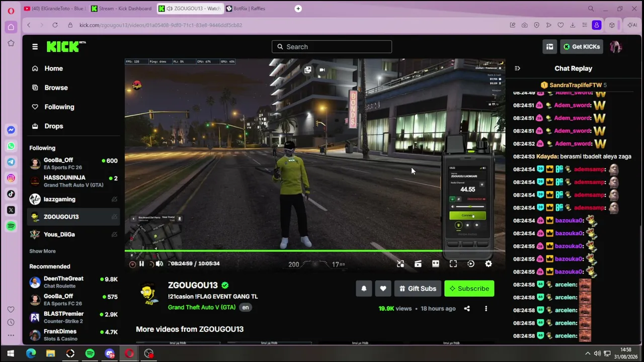Pause the video playback
Image resolution: width=644 pixels, height=362 pixels.
pyautogui.click(x=141, y=263)
